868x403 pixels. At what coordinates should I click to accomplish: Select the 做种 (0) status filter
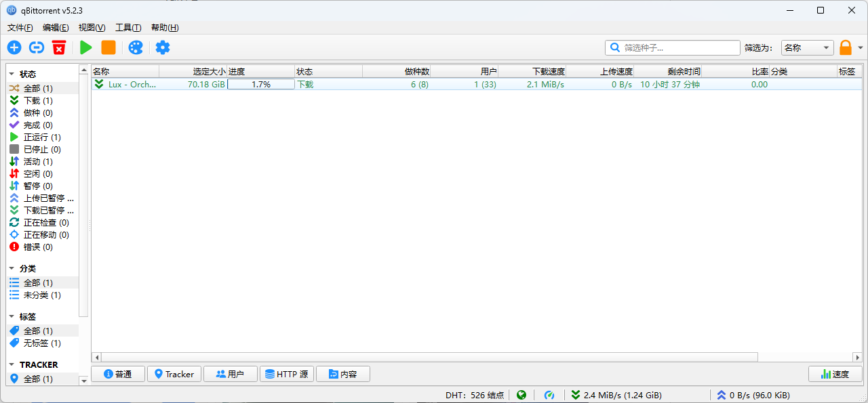pos(43,112)
